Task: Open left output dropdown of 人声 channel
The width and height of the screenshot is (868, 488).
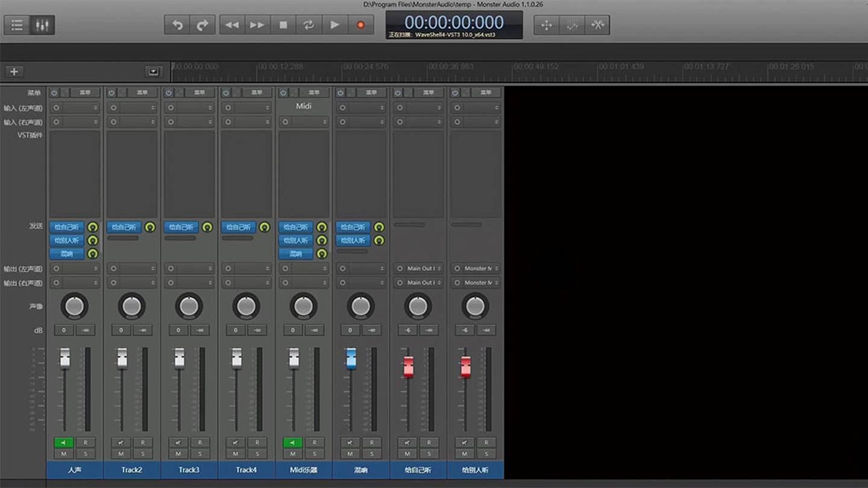Action: [75, 268]
